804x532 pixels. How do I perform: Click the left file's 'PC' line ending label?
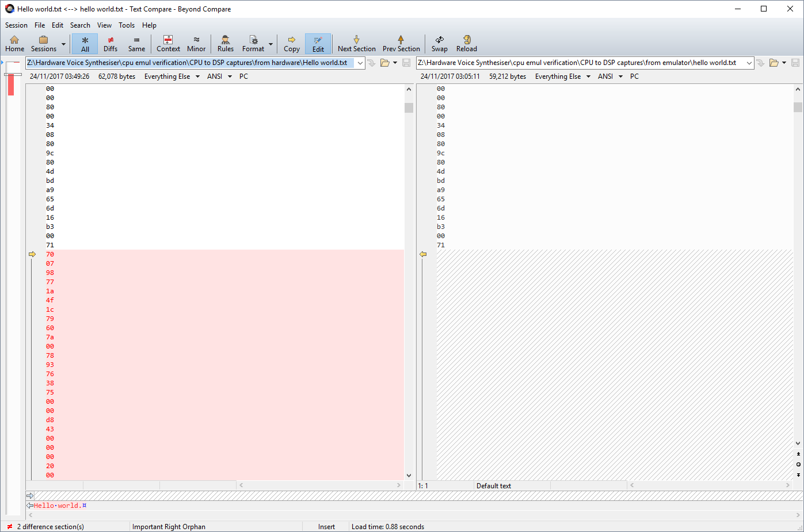tap(243, 76)
